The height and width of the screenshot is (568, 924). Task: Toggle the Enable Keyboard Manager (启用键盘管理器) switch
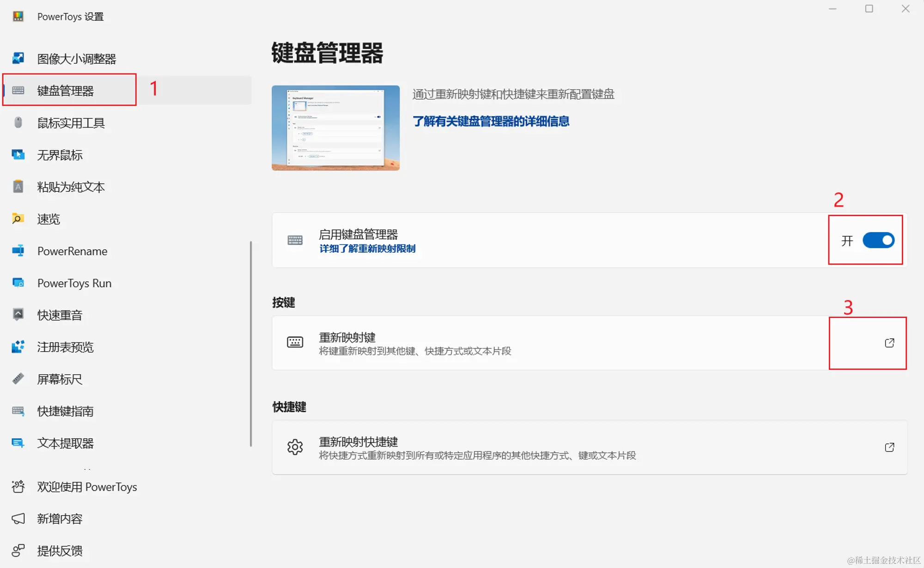point(878,240)
